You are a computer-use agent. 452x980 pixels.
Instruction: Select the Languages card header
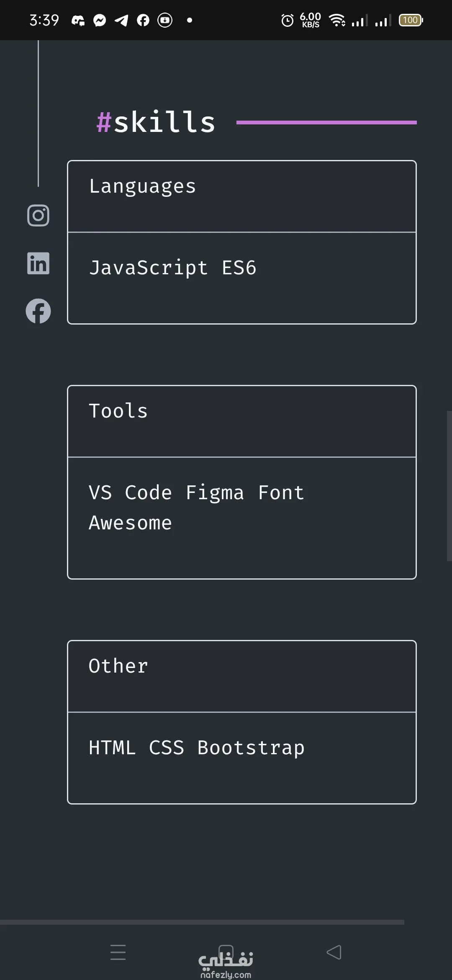tap(241, 196)
